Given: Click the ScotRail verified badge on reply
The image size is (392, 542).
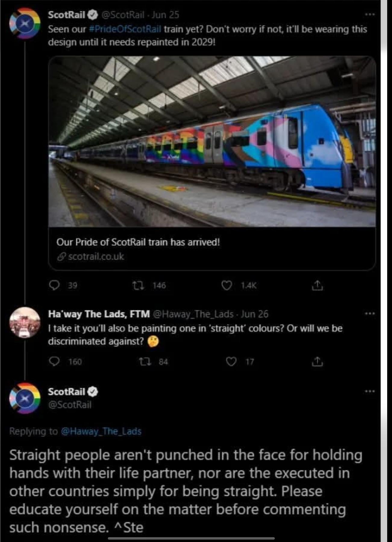Looking at the screenshot, I should point(93,392).
